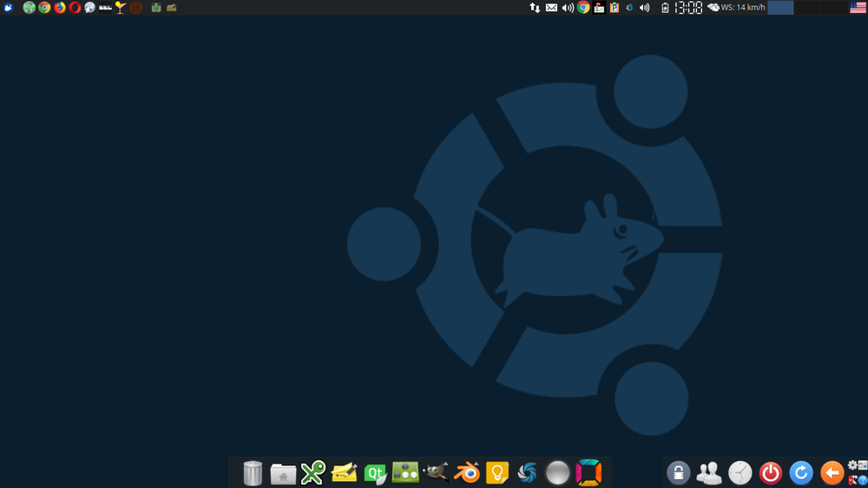Open the clipboard manager tray icon

[x=615, y=8]
